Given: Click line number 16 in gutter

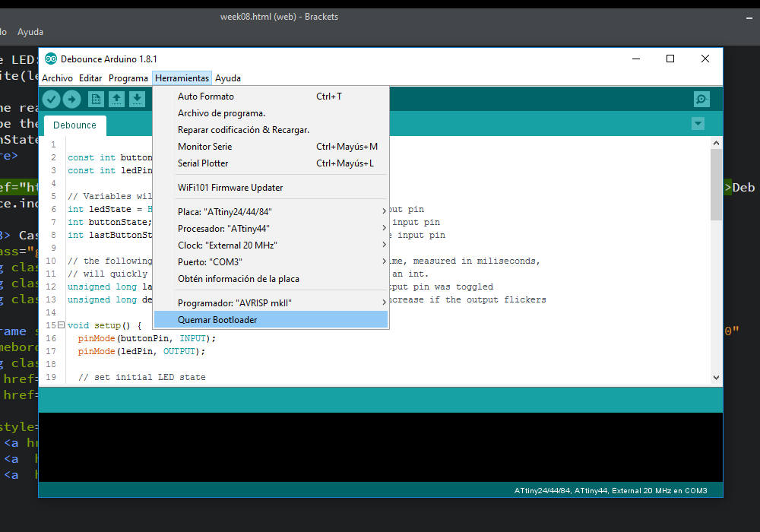Looking at the screenshot, I should point(51,338).
